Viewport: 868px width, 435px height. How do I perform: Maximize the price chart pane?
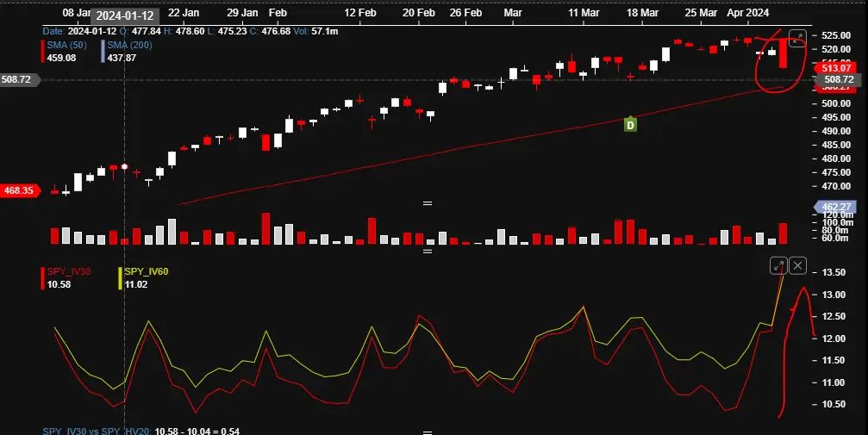pyautogui.click(x=797, y=38)
